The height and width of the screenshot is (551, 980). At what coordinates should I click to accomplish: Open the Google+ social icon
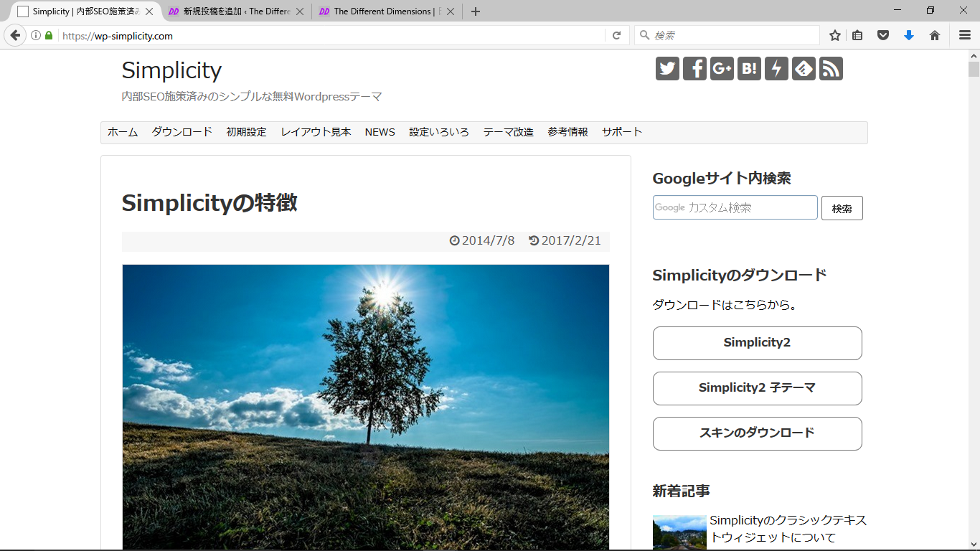click(722, 69)
